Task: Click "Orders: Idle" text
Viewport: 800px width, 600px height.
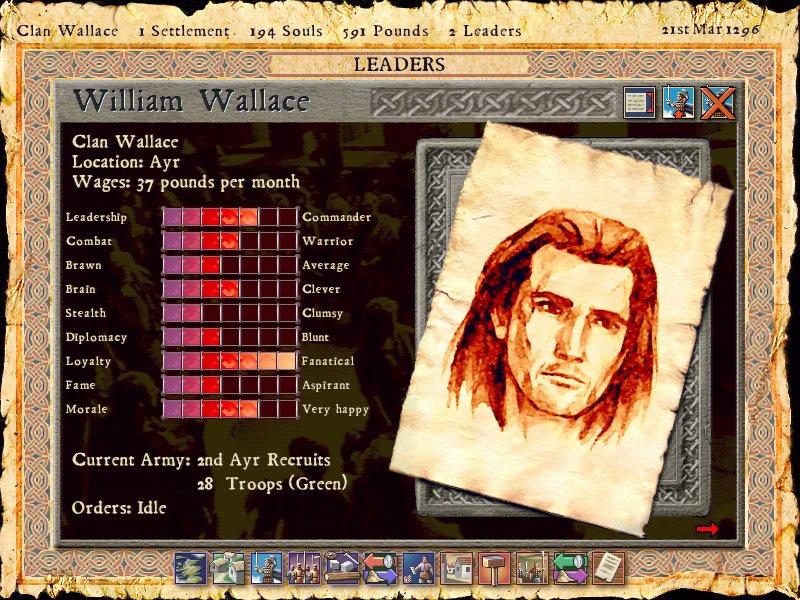Action: pos(119,508)
